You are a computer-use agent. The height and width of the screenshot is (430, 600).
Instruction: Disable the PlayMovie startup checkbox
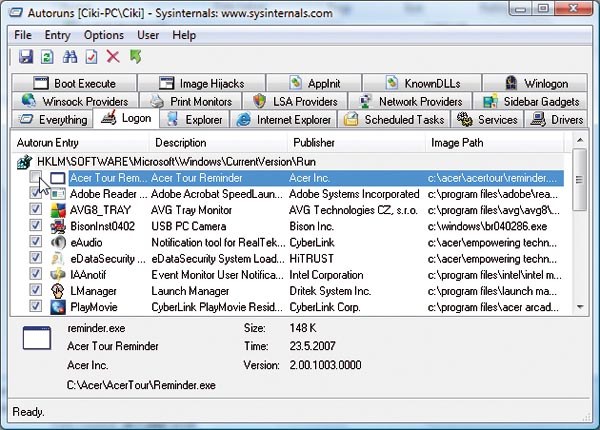(x=36, y=306)
